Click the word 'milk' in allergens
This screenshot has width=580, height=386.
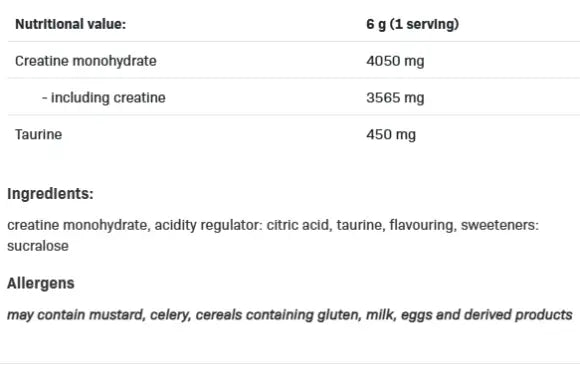381,315
